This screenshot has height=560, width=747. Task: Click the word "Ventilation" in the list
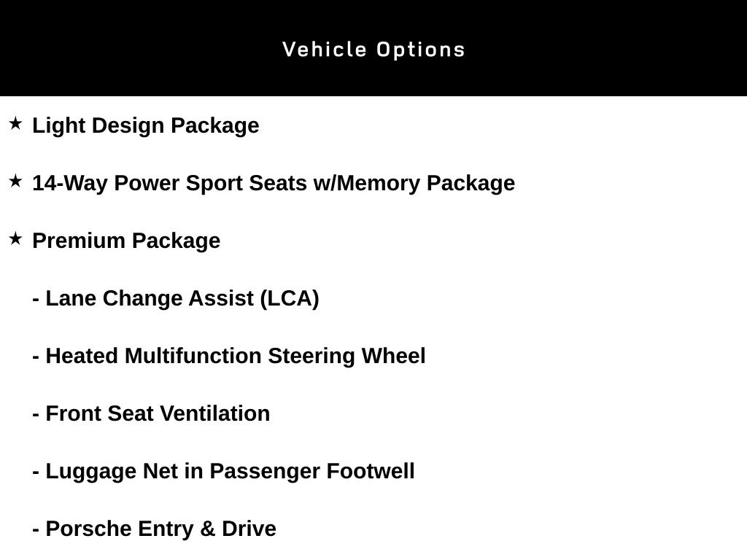[x=214, y=413]
